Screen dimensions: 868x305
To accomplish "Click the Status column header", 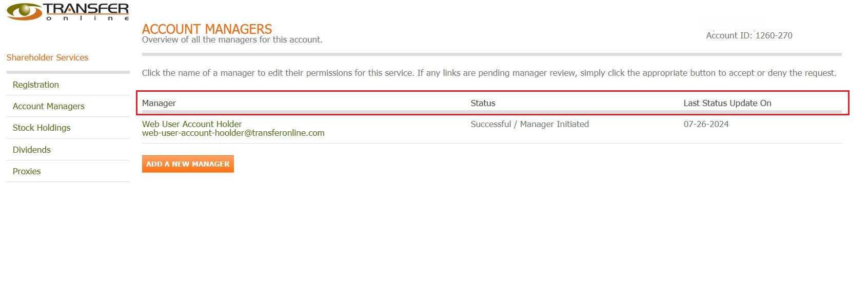I will pyautogui.click(x=483, y=103).
